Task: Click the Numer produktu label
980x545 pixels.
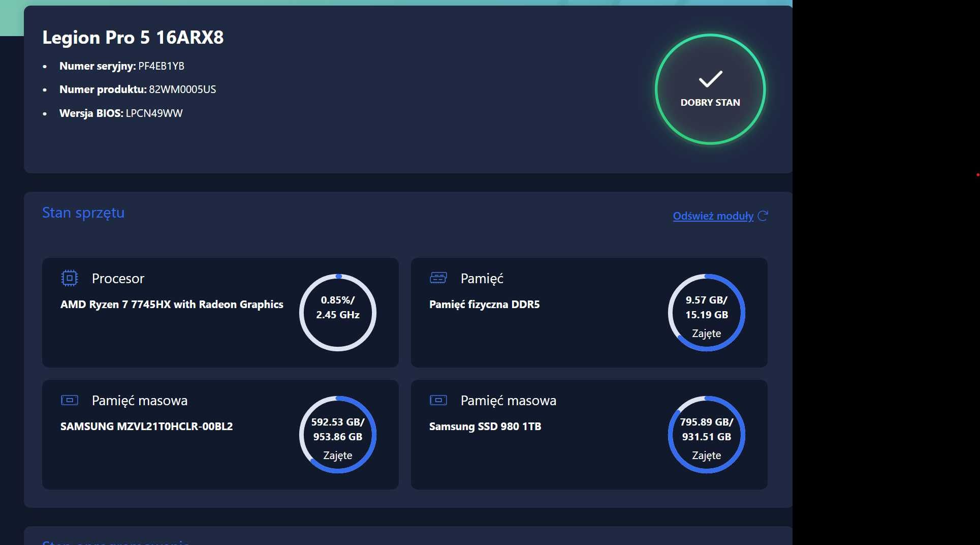Action: pyautogui.click(x=103, y=89)
